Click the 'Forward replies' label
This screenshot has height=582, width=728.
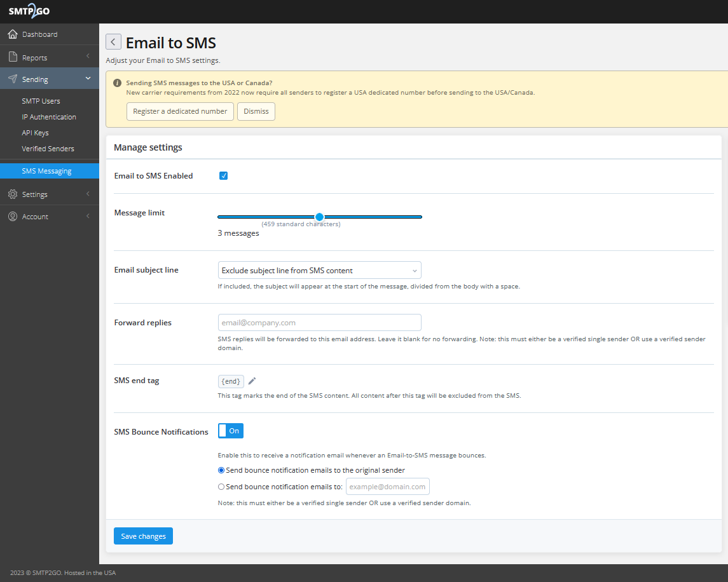[x=143, y=323]
